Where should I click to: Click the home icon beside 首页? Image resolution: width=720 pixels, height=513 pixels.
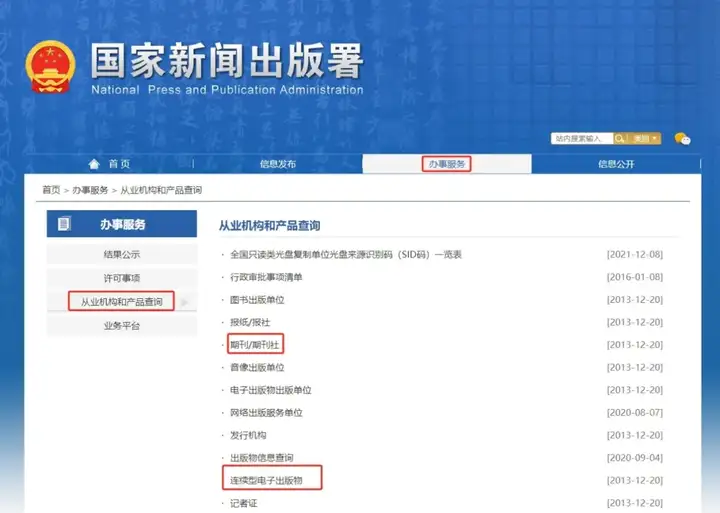(x=94, y=164)
